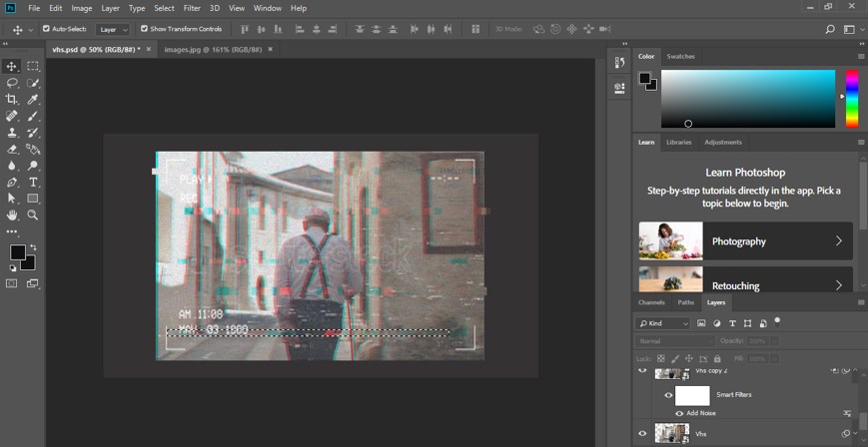Screen dimensions: 868x447
Task: Click the type layer filter icon
Action: click(732, 323)
